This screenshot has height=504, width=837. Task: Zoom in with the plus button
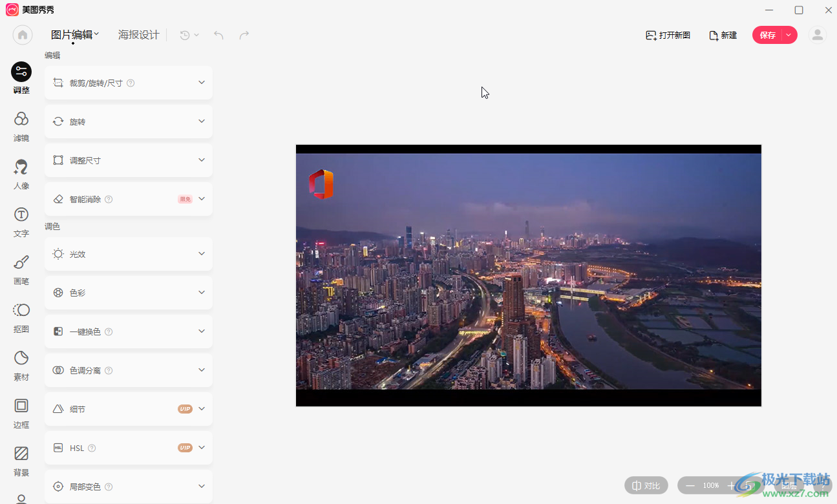pyautogui.click(x=731, y=485)
